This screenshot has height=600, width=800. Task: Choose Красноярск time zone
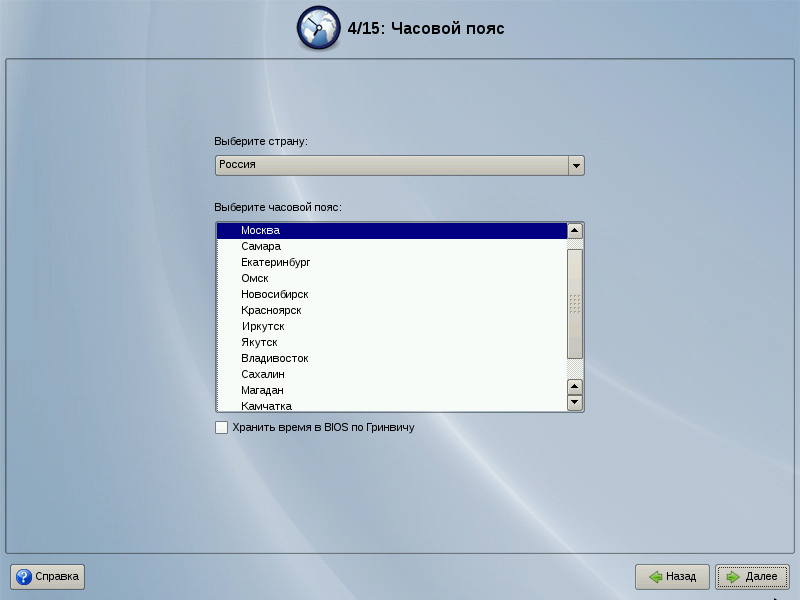(x=271, y=310)
